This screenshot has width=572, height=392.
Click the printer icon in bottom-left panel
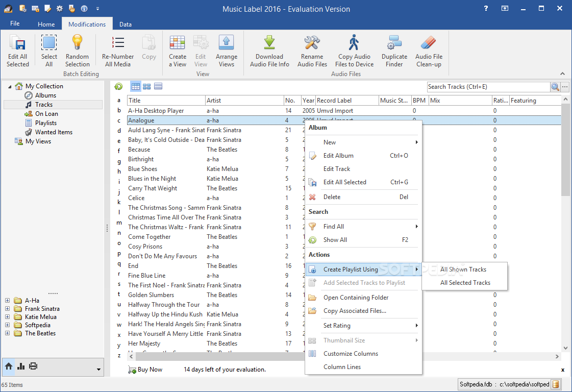33,366
